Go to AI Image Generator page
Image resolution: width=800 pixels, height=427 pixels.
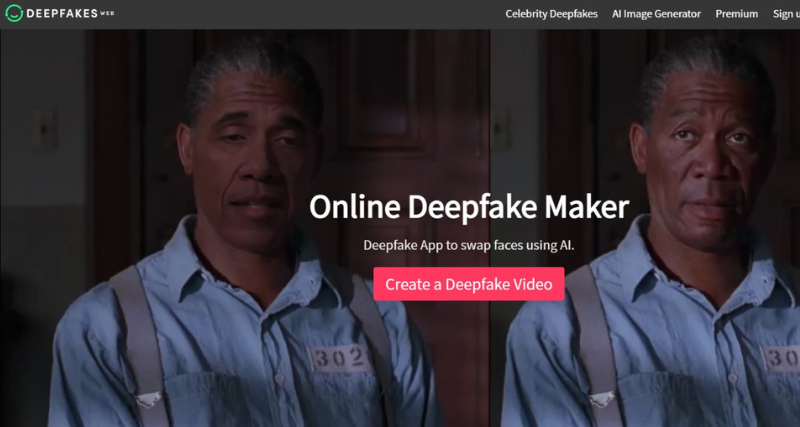tap(656, 14)
